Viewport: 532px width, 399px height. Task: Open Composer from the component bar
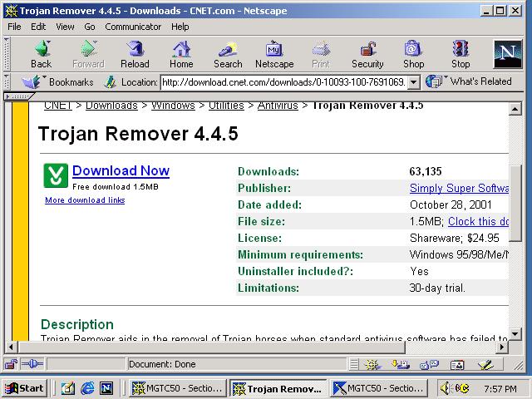click(x=485, y=365)
